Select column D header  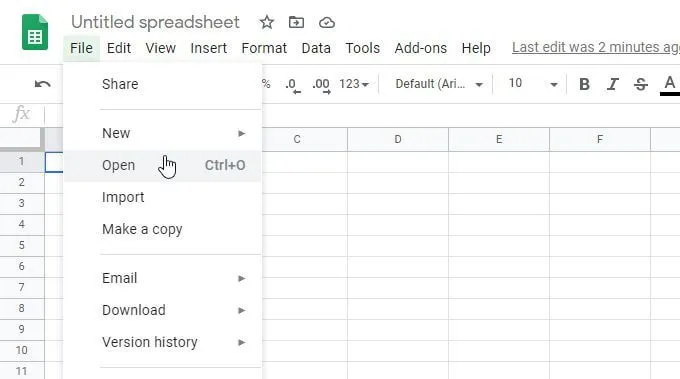398,139
